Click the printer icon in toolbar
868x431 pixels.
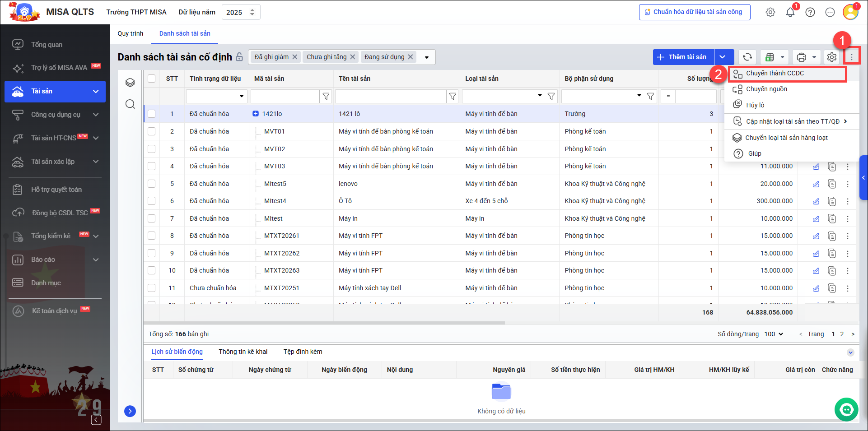click(x=802, y=57)
